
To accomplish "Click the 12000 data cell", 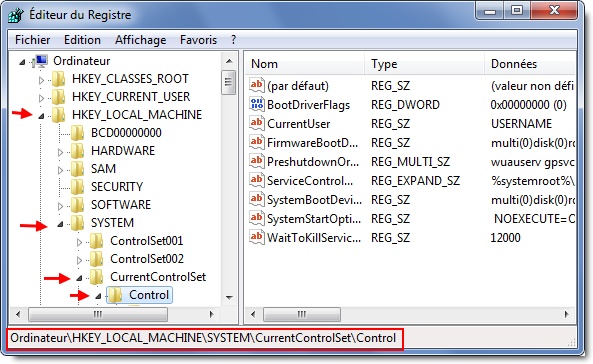I will (505, 238).
